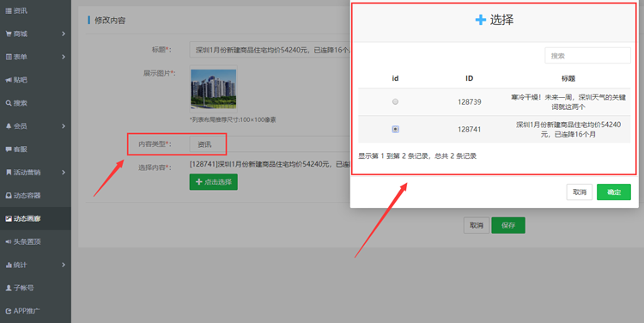Click the 资讯 list icon in sidebar

[9, 11]
